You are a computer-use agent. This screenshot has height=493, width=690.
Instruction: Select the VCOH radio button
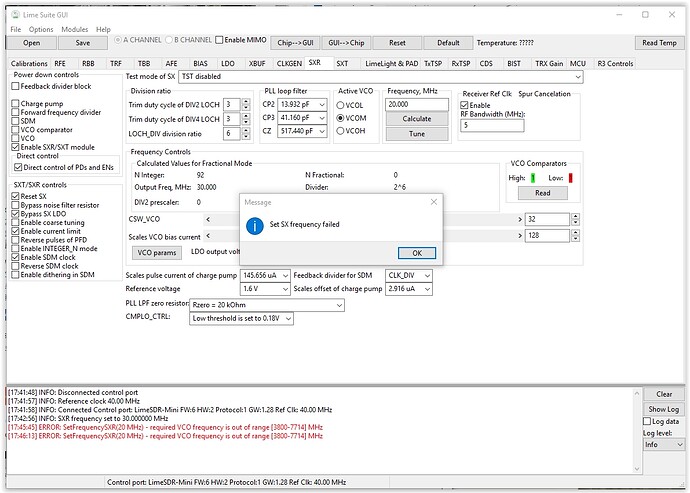coord(342,131)
